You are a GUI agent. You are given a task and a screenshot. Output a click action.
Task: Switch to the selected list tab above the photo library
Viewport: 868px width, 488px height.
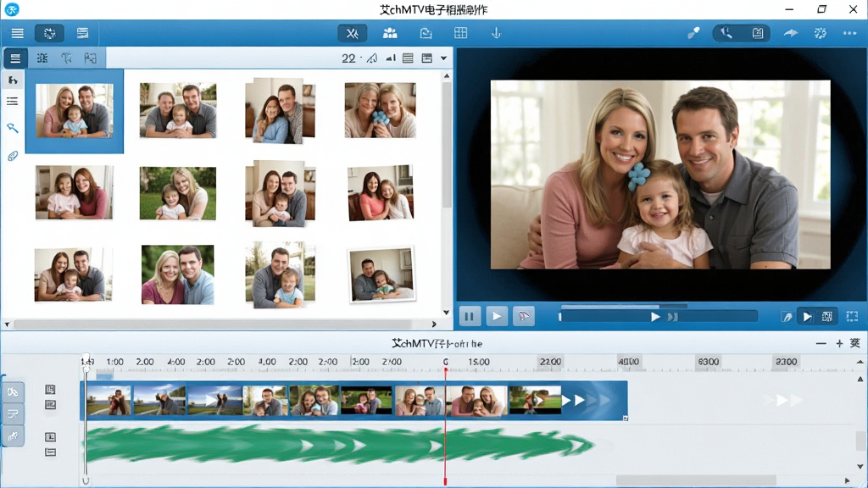[x=15, y=58]
